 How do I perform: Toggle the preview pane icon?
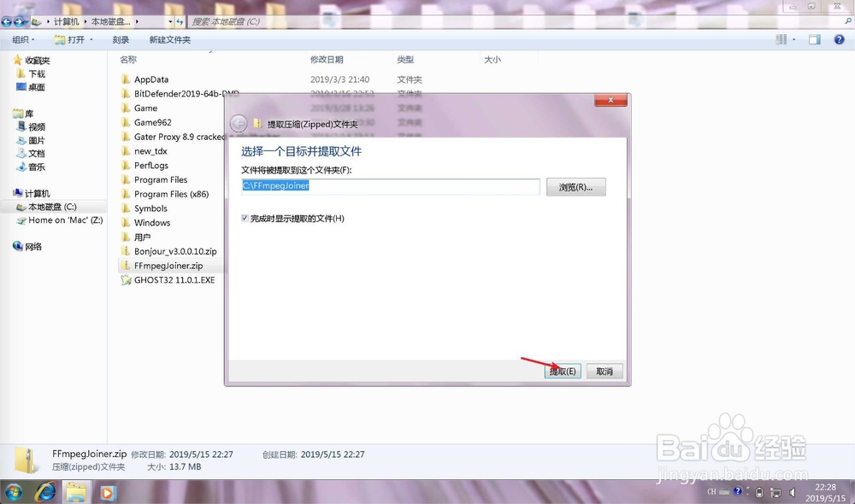coord(815,39)
